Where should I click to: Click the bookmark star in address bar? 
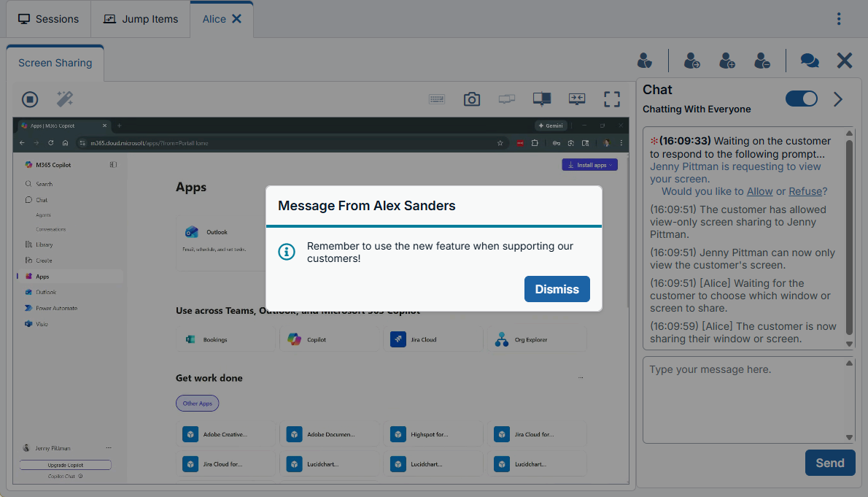click(500, 143)
